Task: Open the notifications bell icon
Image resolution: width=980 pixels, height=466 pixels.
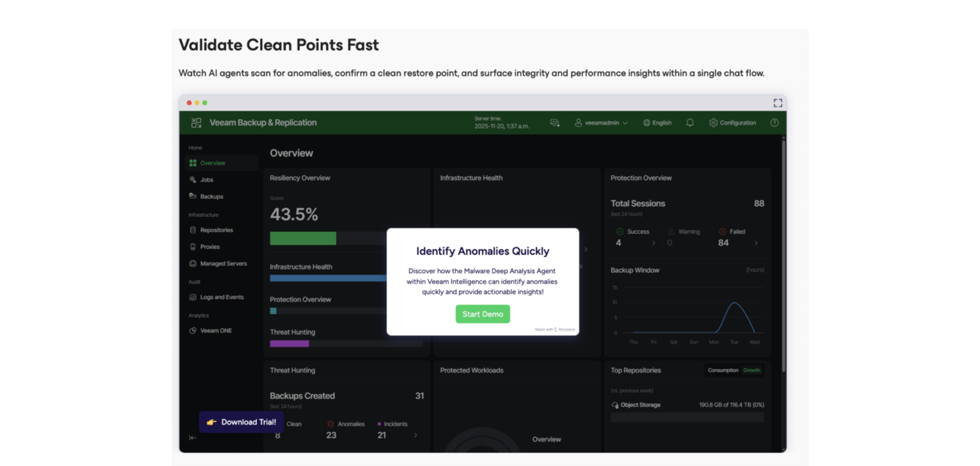Action: [x=690, y=122]
